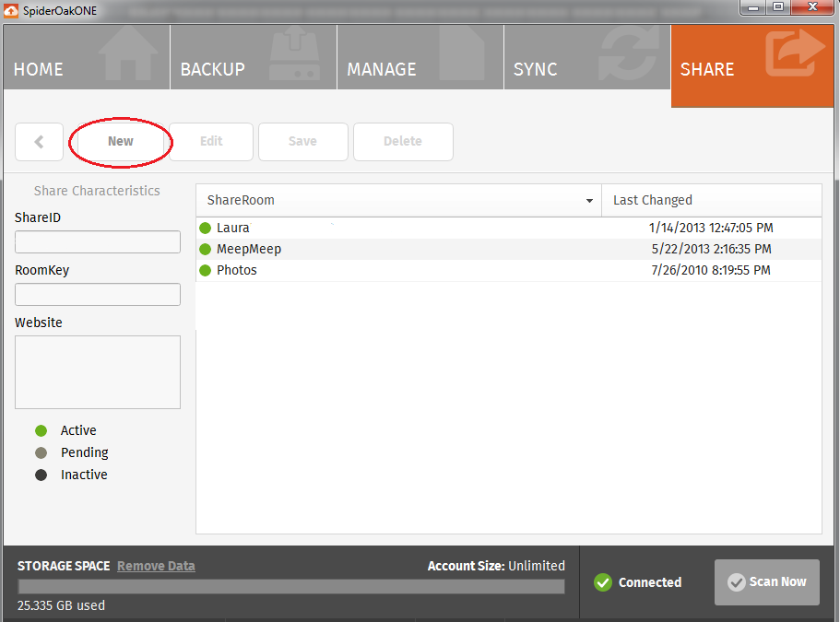The image size is (840, 622).
Task: Select the MeepMeep ShareRoom row
Action: (508, 249)
